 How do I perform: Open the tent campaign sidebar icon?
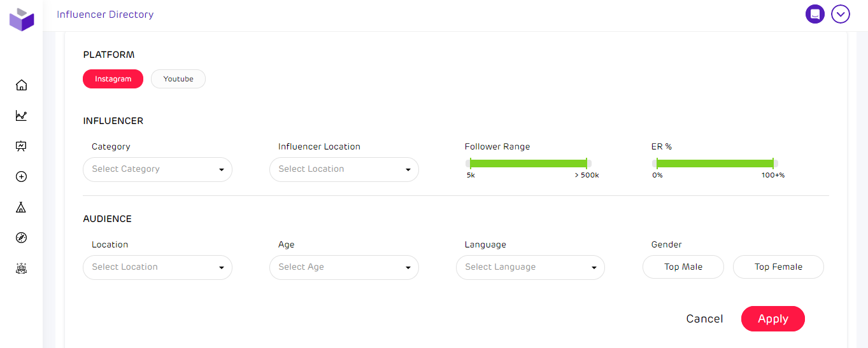point(21,207)
